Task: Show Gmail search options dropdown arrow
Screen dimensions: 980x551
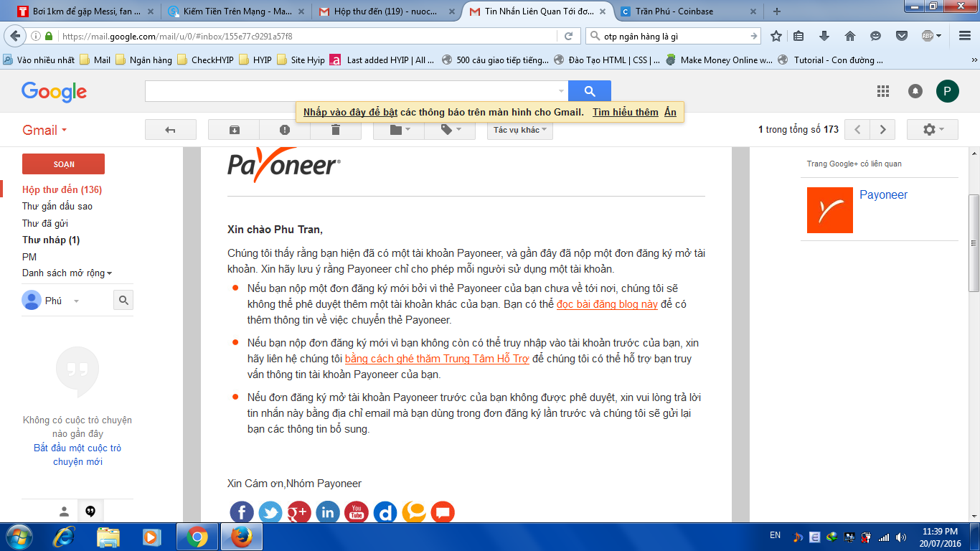Action: click(561, 91)
